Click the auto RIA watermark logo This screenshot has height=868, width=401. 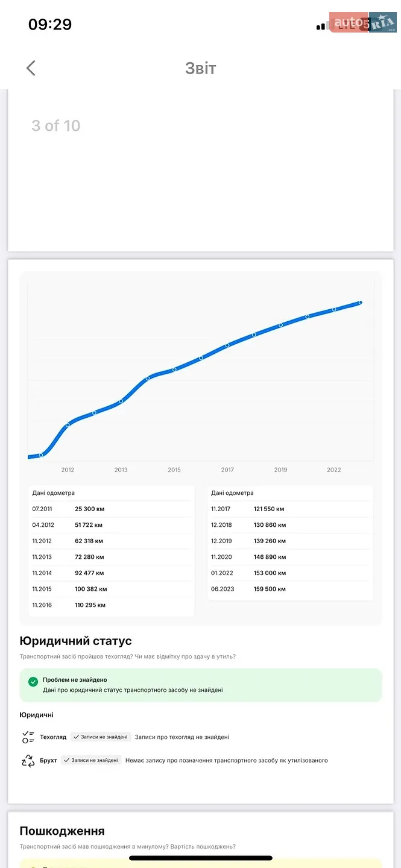363,22
